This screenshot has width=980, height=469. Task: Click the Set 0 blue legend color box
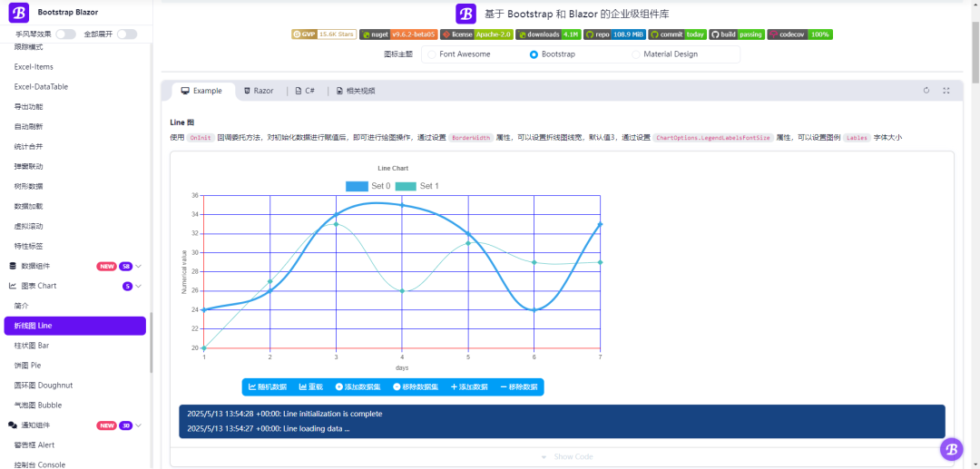tap(358, 186)
